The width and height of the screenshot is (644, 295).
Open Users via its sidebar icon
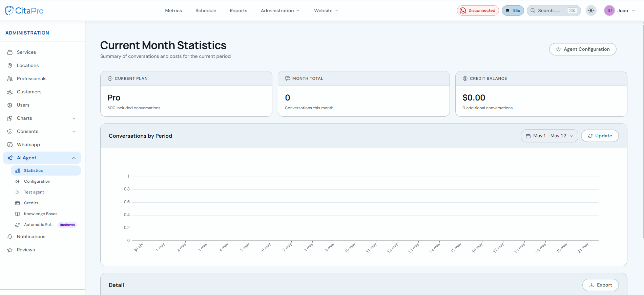point(10,105)
